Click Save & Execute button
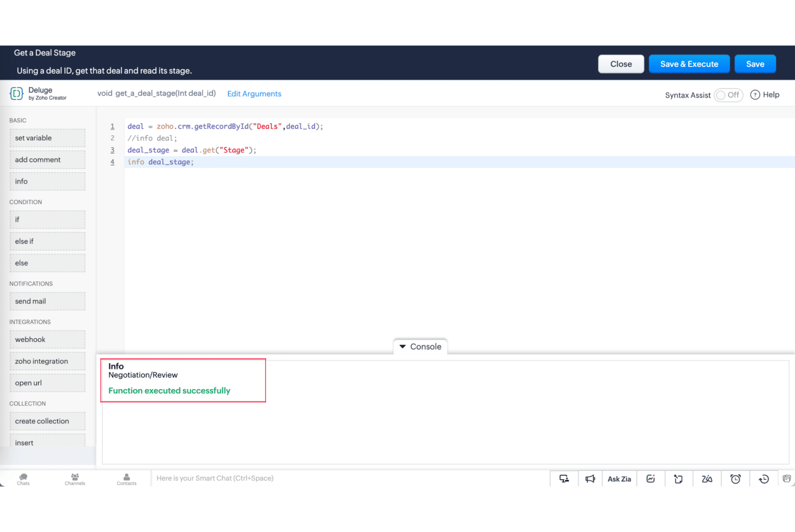The width and height of the screenshot is (795, 532). [689, 64]
